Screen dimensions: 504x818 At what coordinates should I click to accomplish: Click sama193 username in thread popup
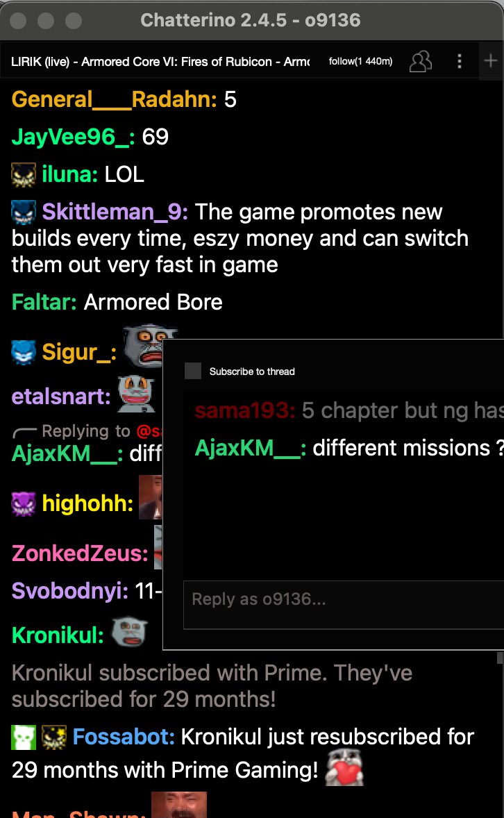tap(244, 410)
